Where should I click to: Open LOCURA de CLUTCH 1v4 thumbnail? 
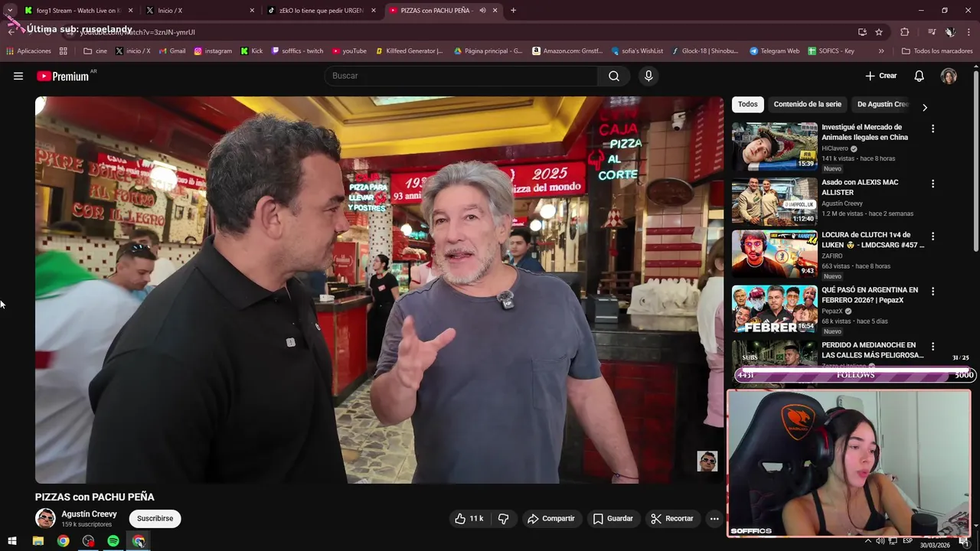775,254
